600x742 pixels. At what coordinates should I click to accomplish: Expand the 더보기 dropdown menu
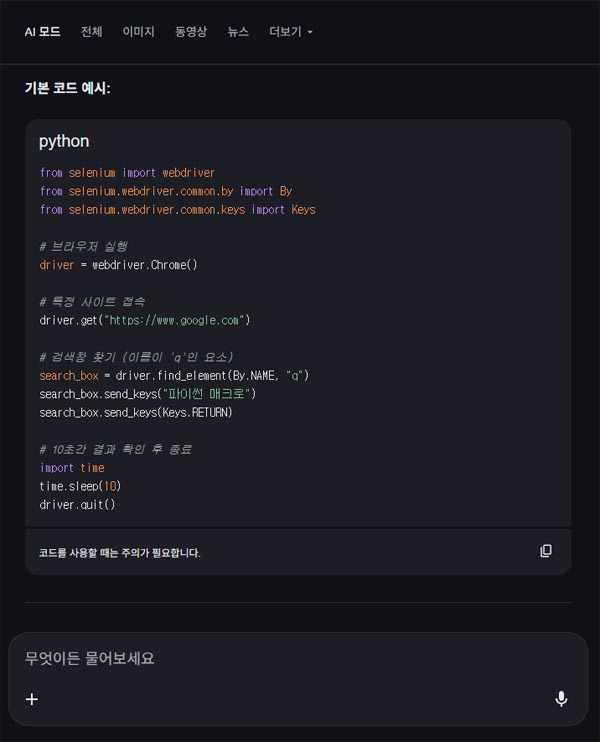(x=291, y=32)
